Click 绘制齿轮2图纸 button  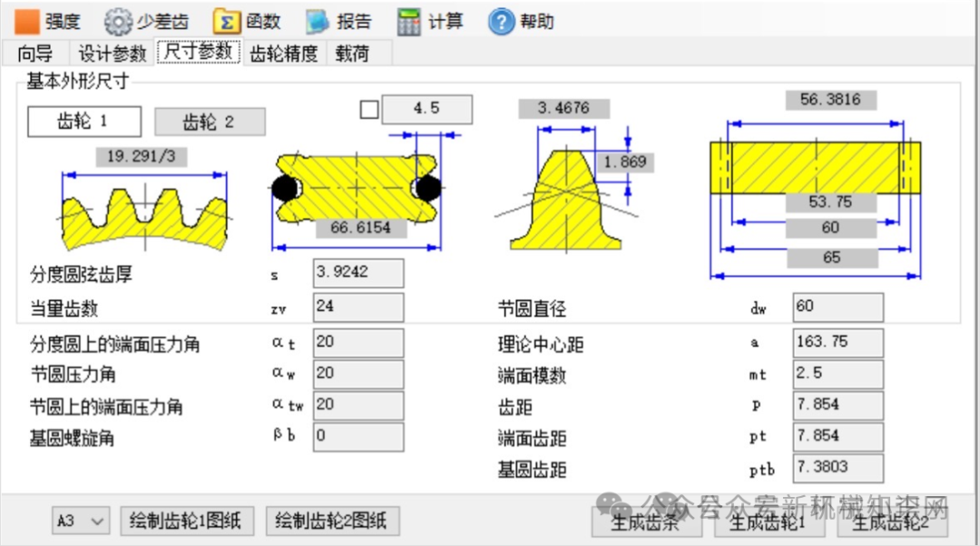[332, 521]
